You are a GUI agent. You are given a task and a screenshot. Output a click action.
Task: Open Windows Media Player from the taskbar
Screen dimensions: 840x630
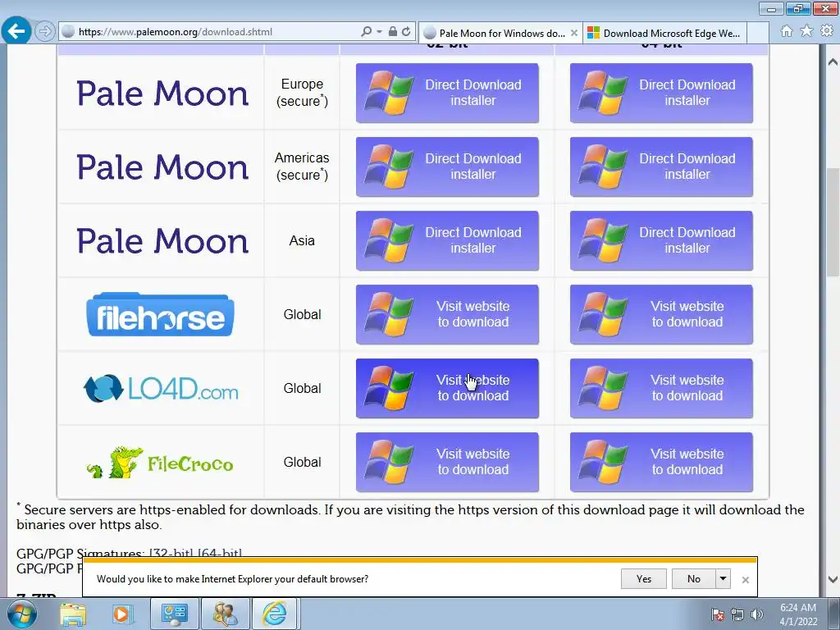coord(121,614)
